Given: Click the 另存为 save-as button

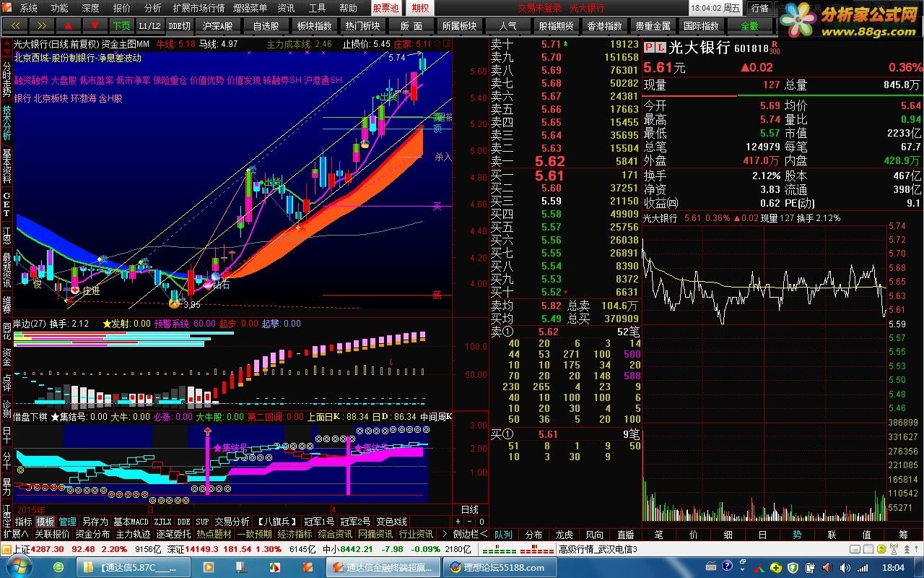Looking at the screenshot, I should click(95, 522).
